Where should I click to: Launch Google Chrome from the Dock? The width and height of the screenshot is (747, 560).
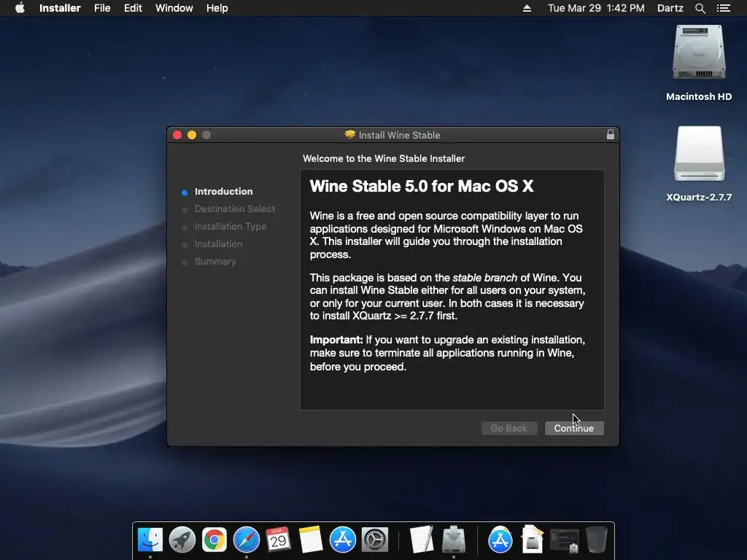click(x=214, y=540)
